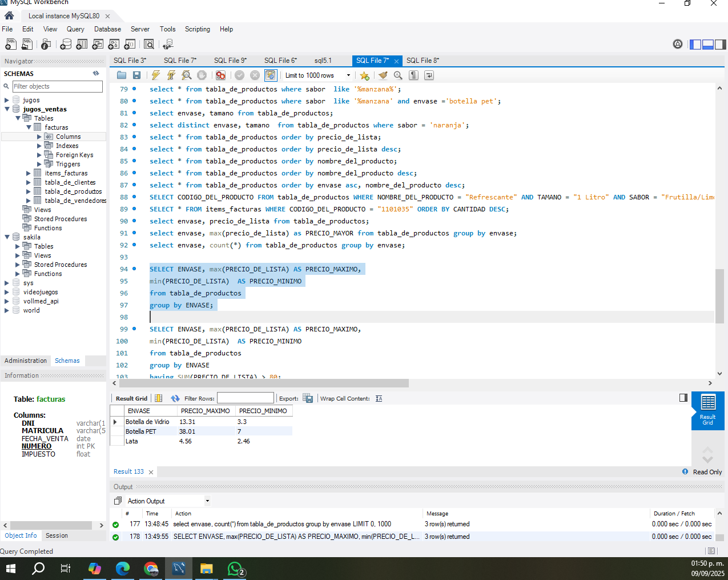
Task: Go to the MySQL Workbench home screen
Action: tap(9, 16)
